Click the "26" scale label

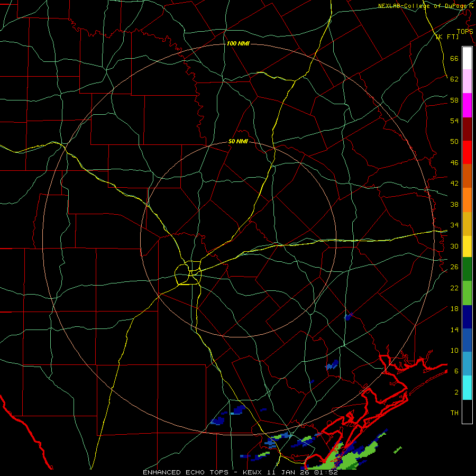tap(454, 267)
